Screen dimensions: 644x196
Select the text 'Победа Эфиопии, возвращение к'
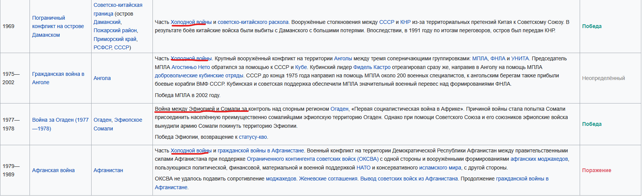pos(196,137)
